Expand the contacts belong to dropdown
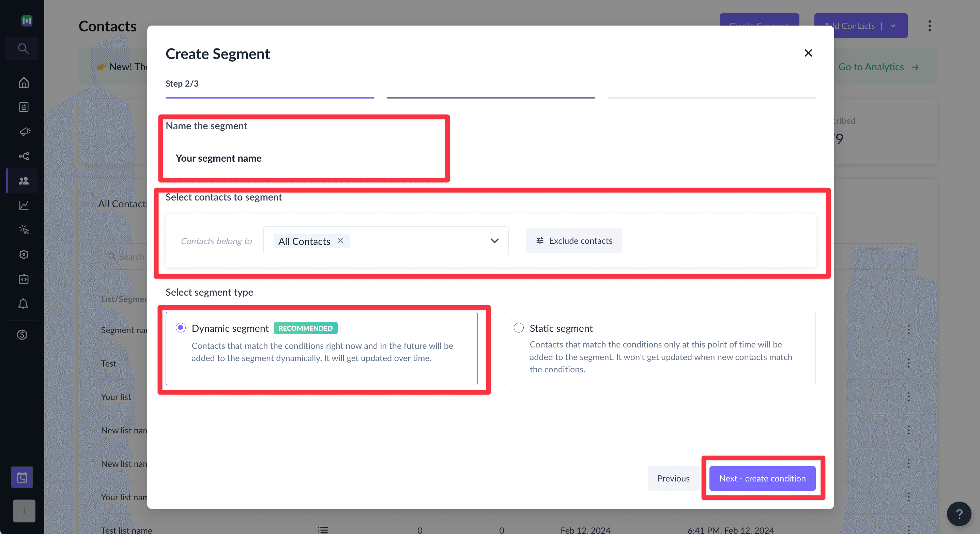The height and width of the screenshot is (534, 980). pos(494,240)
